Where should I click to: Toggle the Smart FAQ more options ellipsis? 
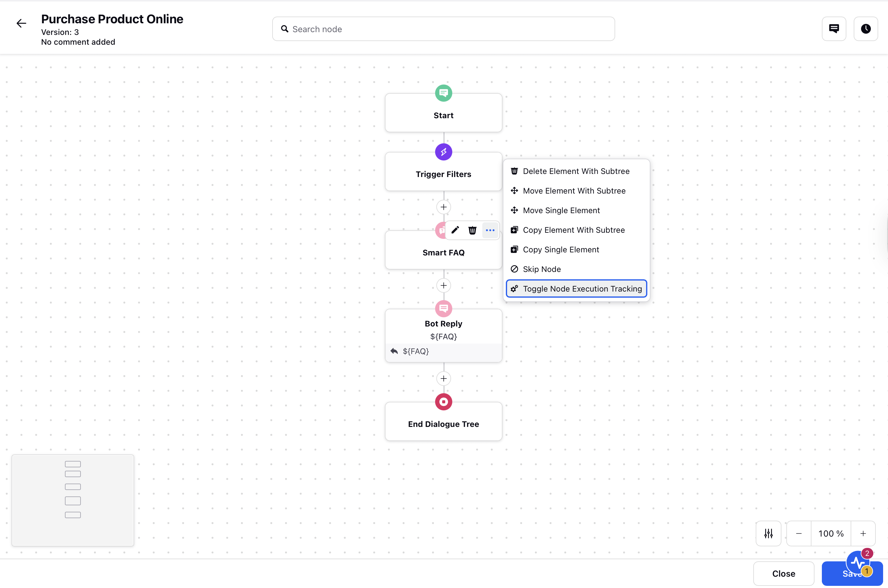pyautogui.click(x=490, y=230)
